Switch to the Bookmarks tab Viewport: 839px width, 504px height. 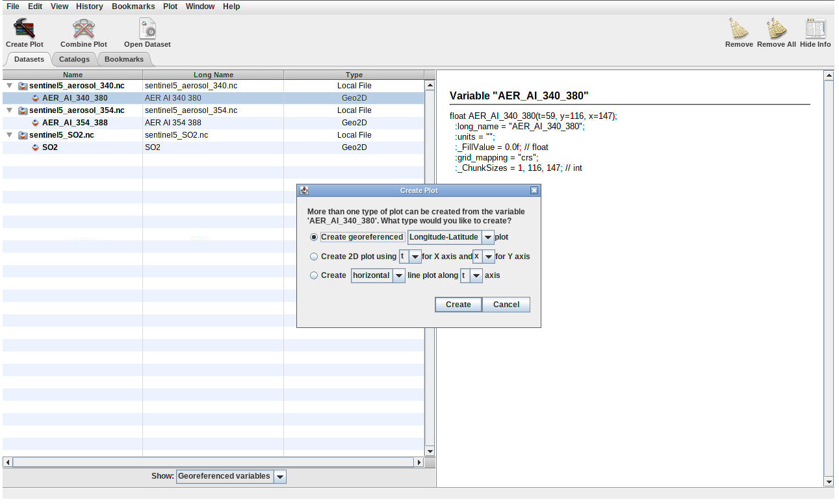[x=124, y=59]
